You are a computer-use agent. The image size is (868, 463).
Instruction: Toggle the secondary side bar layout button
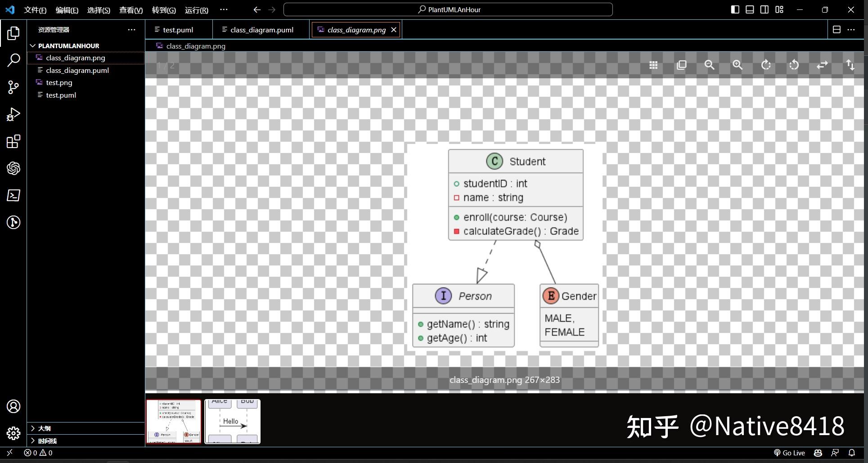click(x=765, y=9)
